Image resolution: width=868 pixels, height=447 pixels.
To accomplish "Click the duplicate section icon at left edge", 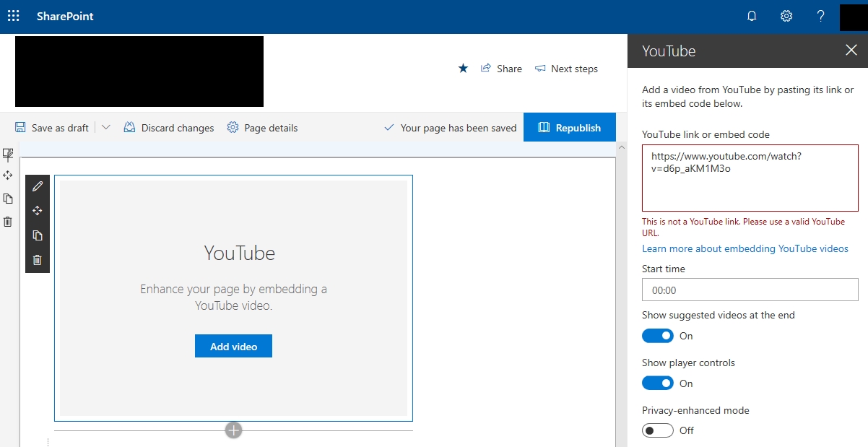I will tap(8, 199).
